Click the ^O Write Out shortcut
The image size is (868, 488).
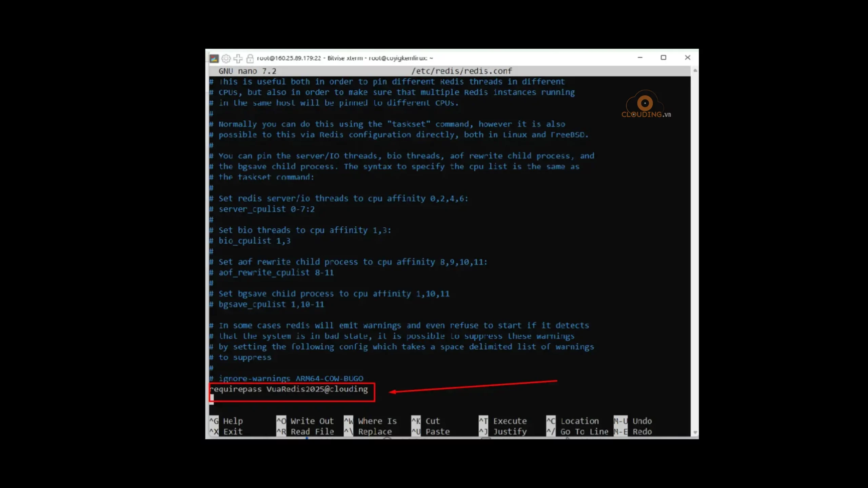pyautogui.click(x=305, y=421)
